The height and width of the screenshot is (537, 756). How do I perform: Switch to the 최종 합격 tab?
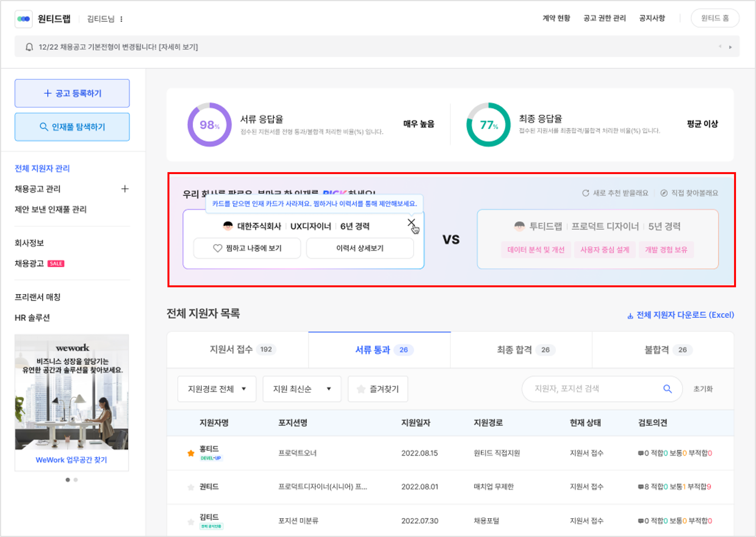pyautogui.click(x=521, y=350)
